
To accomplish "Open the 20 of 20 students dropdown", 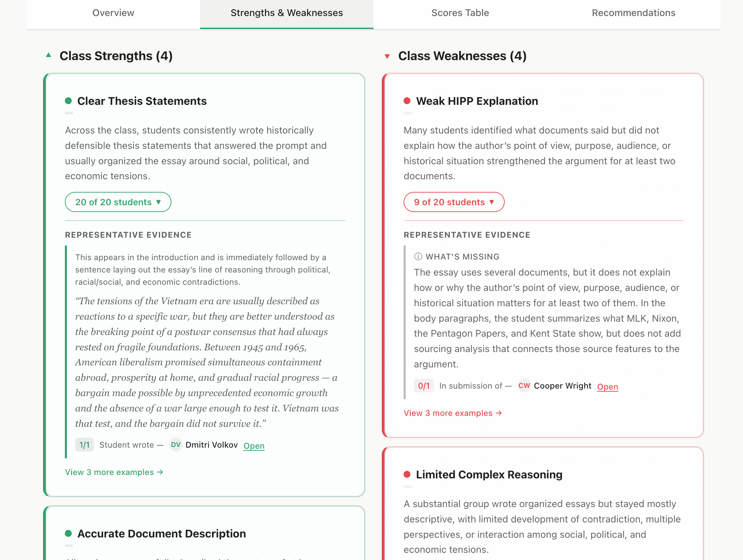I will 117,202.
